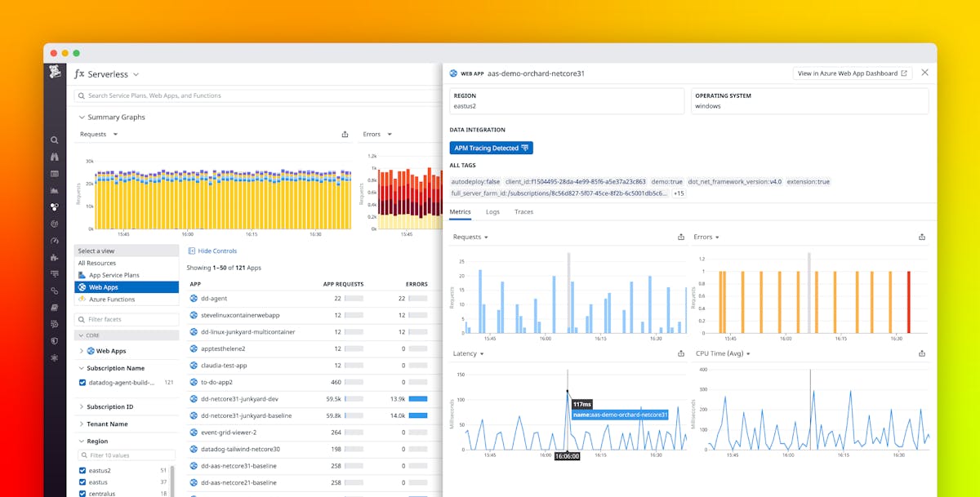Click export icon on CPU Time chart

(x=922, y=353)
